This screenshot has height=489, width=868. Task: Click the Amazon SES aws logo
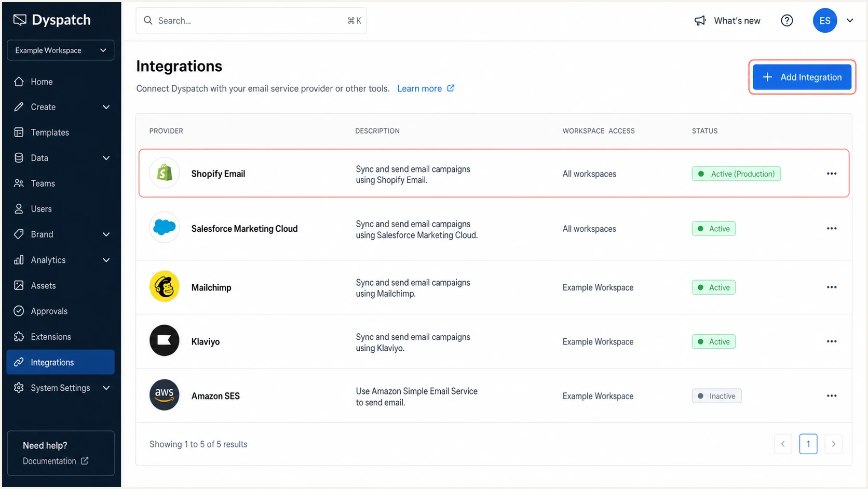165,395
